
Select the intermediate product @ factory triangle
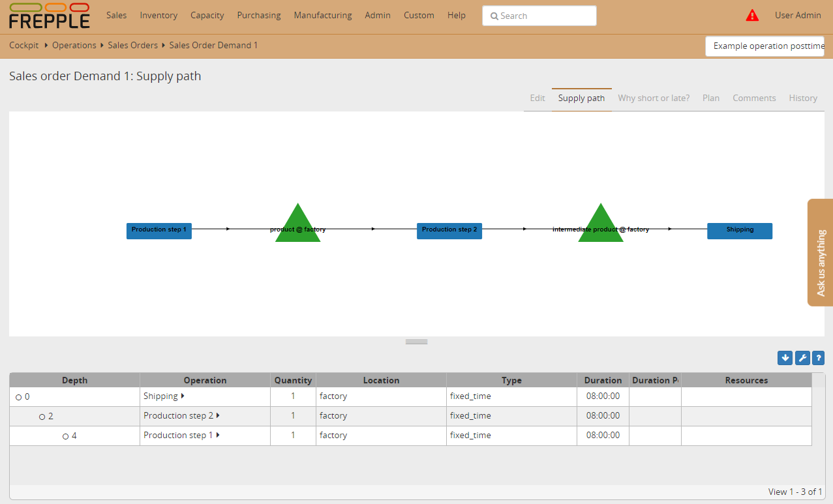coord(601,225)
